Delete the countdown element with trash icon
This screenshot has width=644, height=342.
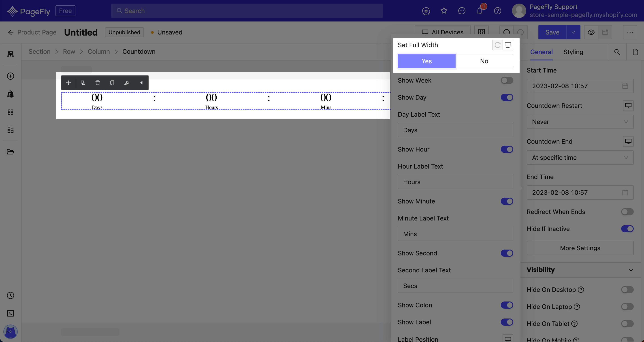[x=98, y=83]
